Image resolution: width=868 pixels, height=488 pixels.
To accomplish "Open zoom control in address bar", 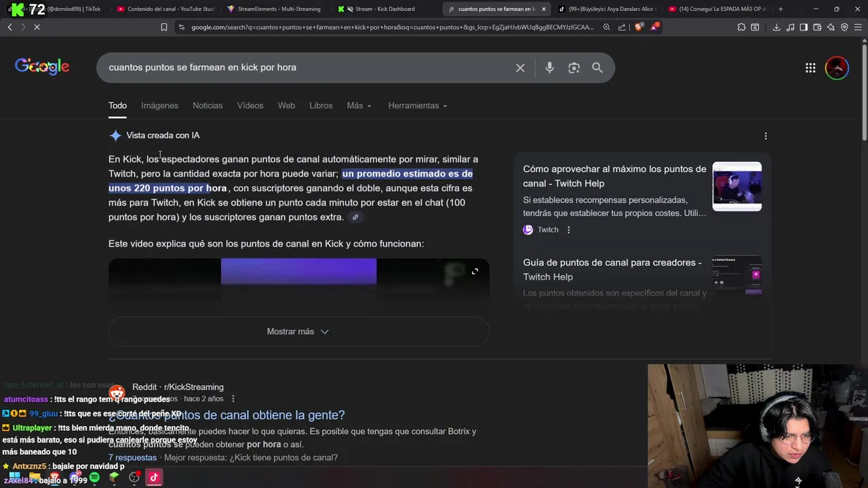I will pos(606,27).
